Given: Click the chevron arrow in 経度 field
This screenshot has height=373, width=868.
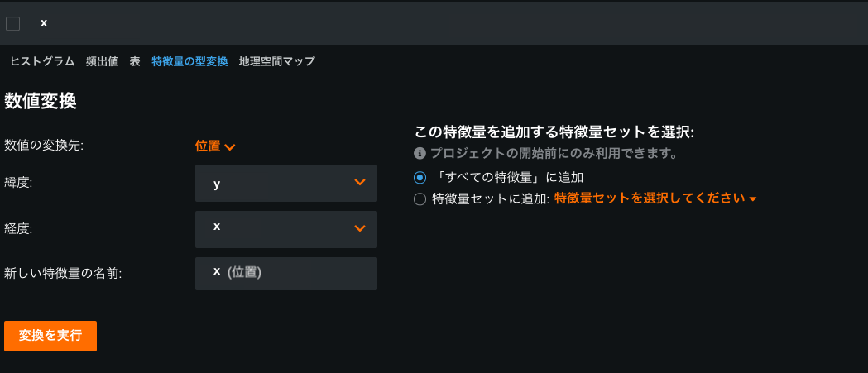Looking at the screenshot, I should pos(360,228).
